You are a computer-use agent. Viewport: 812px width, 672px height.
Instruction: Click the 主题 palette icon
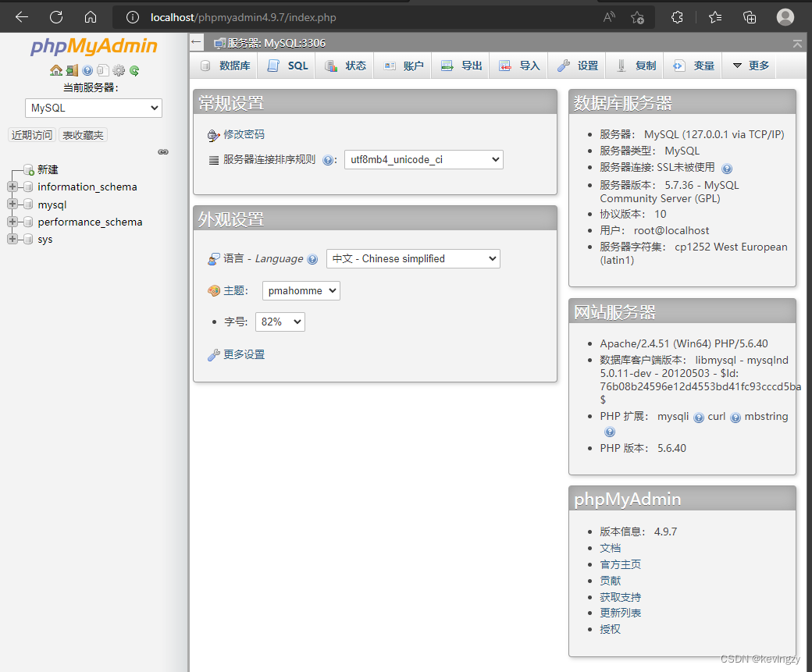click(213, 290)
